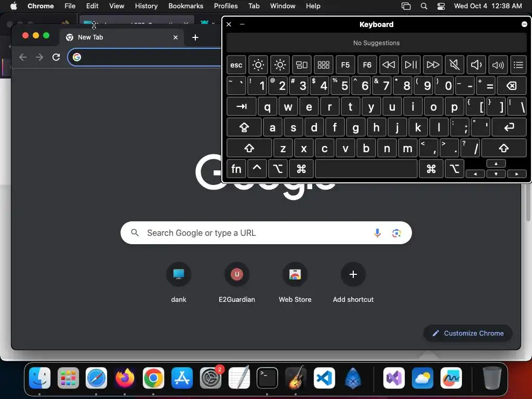Click the play/pause media key
The height and width of the screenshot is (399, 532).
[411, 65]
